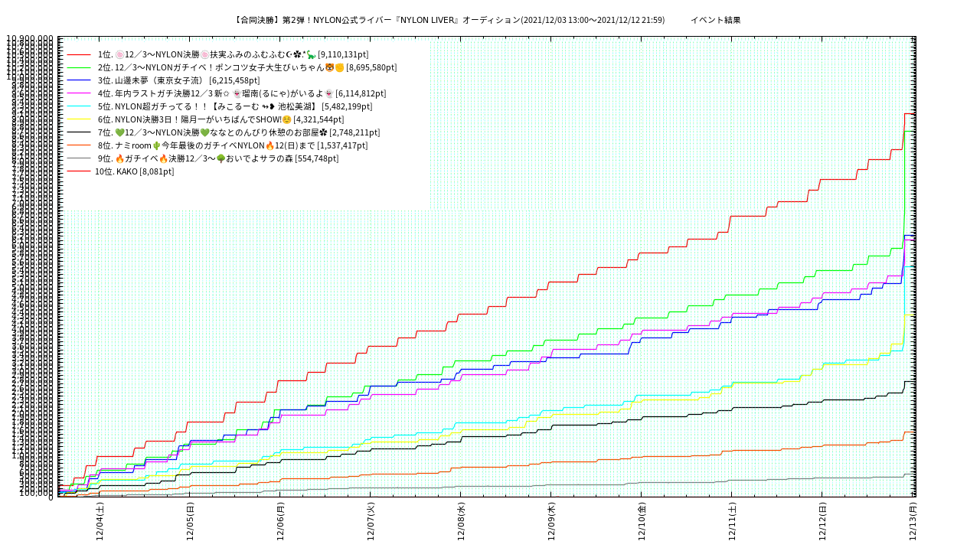Click the x-axis label 12/12(日)
The image size is (980, 551).
click(822, 522)
